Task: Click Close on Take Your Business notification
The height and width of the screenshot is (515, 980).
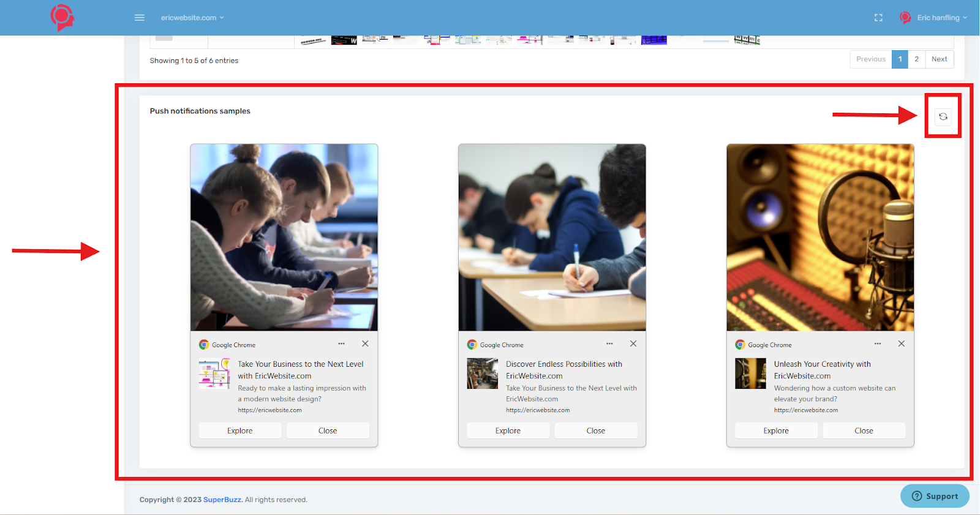Action: pyautogui.click(x=328, y=430)
